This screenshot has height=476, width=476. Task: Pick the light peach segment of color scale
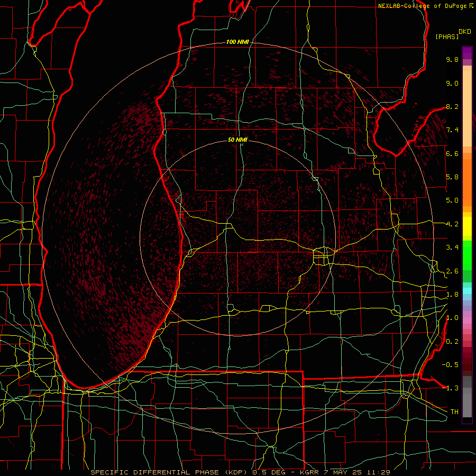tap(467, 109)
